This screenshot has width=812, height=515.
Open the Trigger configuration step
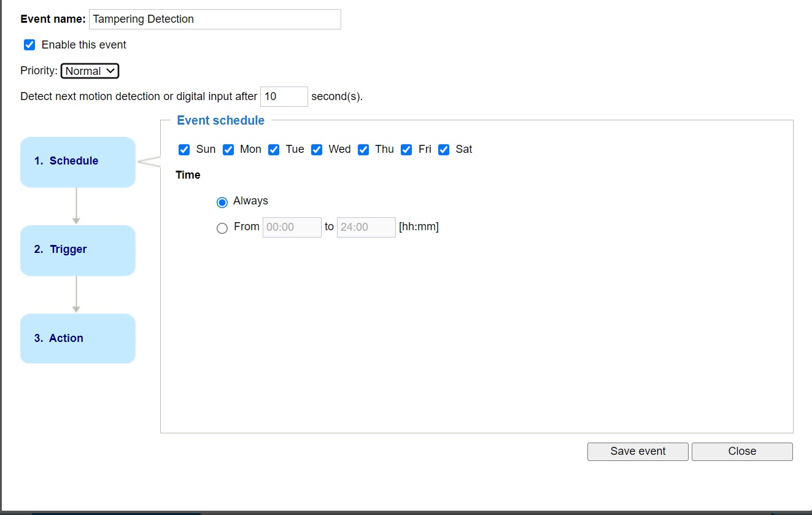pos(77,249)
